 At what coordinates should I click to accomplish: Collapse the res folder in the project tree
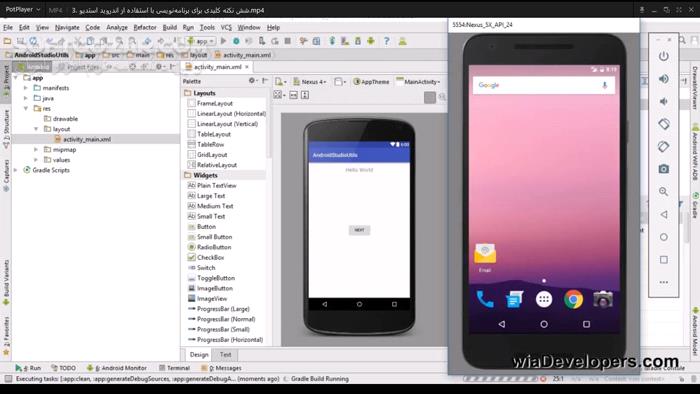point(26,108)
